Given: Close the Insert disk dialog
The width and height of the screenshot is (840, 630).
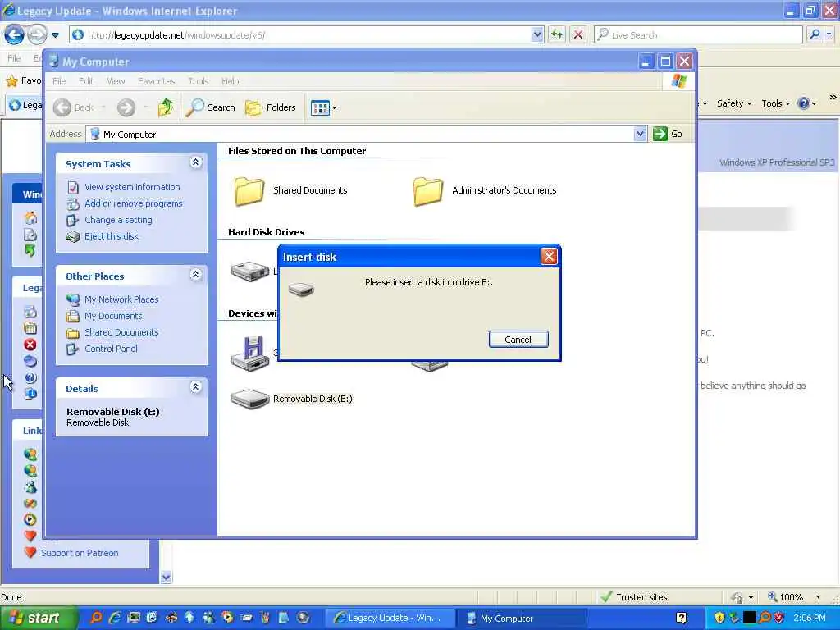Looking at the screenshot, I should [x=549, y=257].
